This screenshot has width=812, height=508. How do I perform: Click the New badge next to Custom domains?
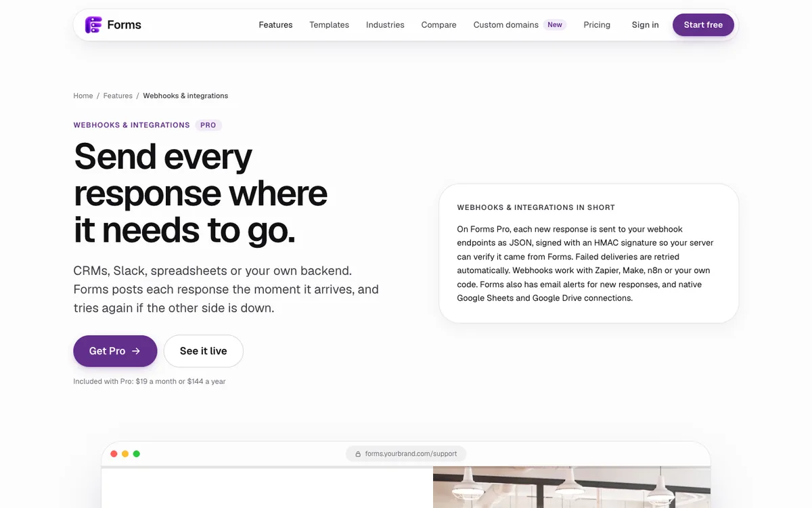(x=555, y=25)
